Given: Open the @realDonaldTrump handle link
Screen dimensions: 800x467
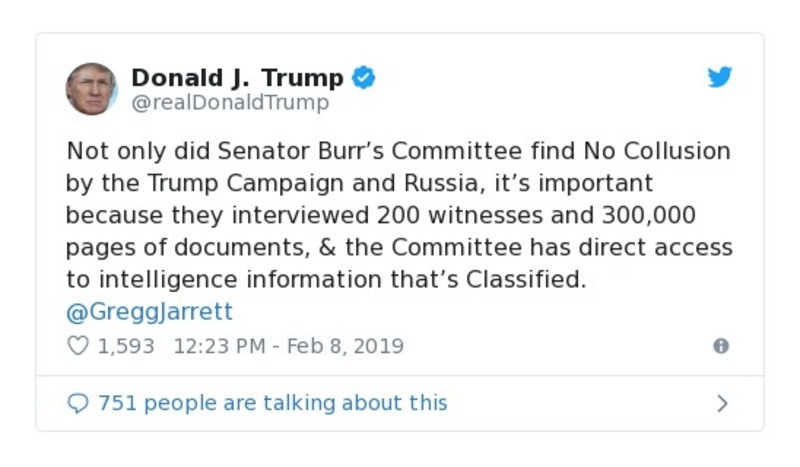Looking at the screenshot, I should click(x=230, y=102).
